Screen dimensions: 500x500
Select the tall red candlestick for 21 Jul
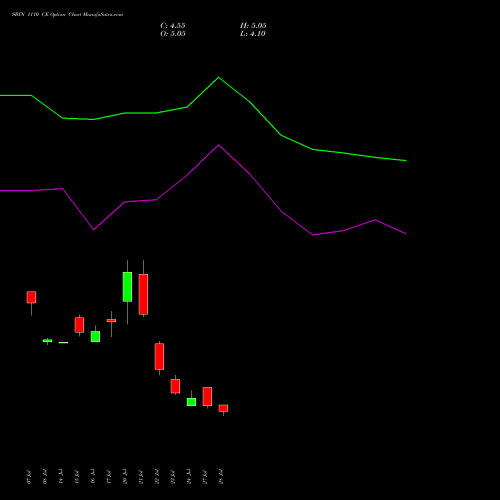pos(143,294)
